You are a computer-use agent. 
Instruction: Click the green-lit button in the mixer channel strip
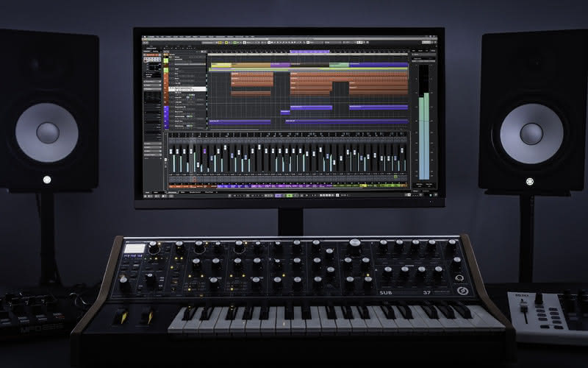click(395, 177)
